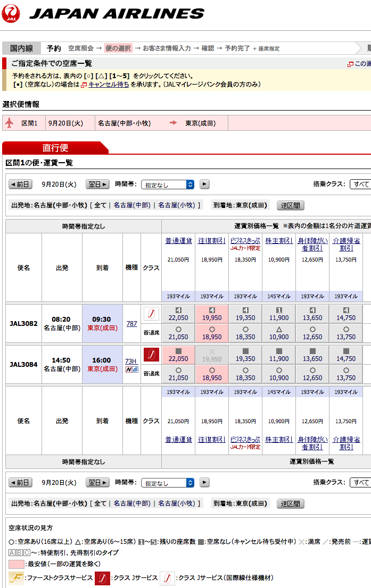The height and width of the screenshot is (588, 371).
Task: Open ビジネスきっぷ link in bottom fare header
Action: [245, 440]
